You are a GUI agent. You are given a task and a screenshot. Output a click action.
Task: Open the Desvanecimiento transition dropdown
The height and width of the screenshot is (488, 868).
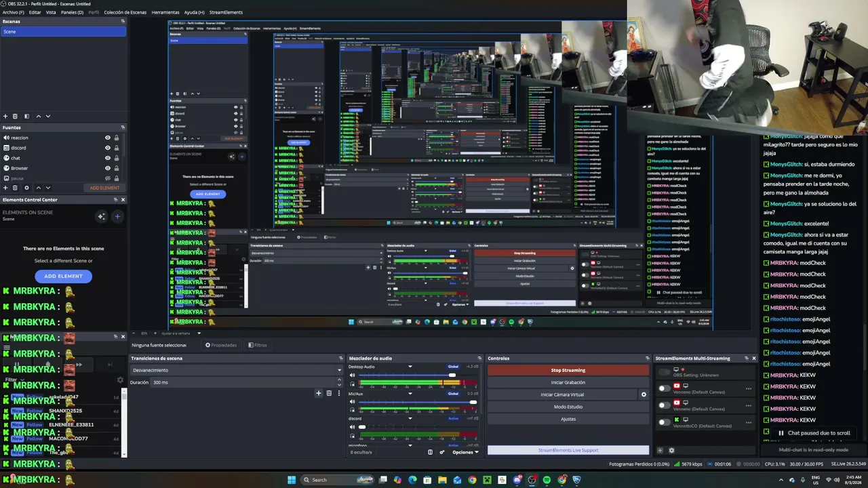click(x=236, y=370)
